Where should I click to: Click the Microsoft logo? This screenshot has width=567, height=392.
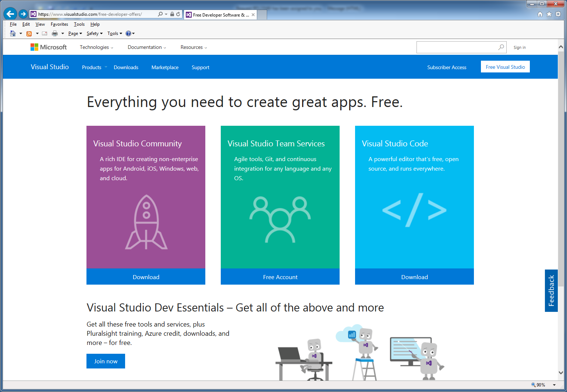click(49, 47)
